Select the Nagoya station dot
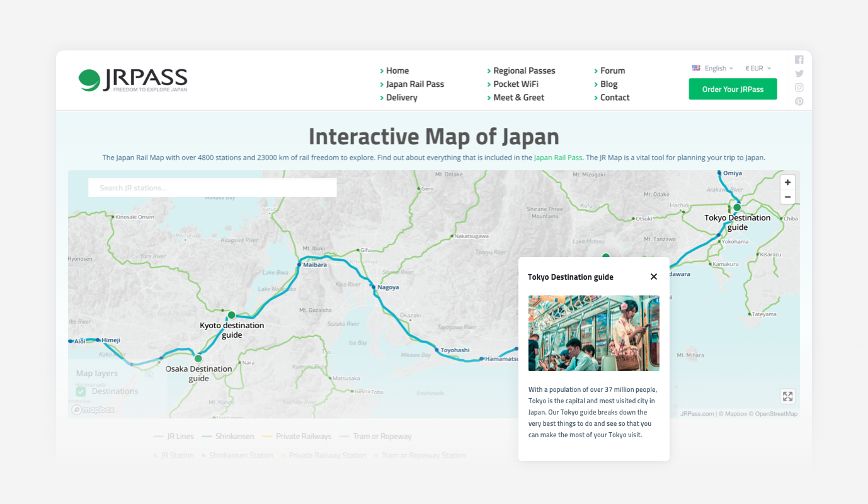The image size is (868, 504). click(373, 287)
